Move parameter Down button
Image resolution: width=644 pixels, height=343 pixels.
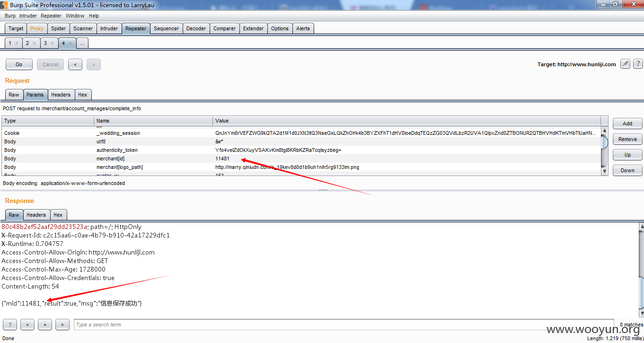tap(627, 170)
